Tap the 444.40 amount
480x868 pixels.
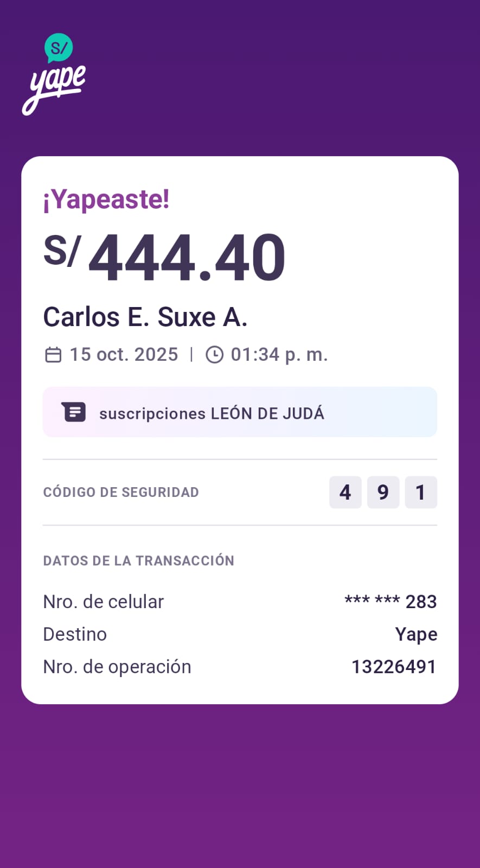(x=187, y=257)
